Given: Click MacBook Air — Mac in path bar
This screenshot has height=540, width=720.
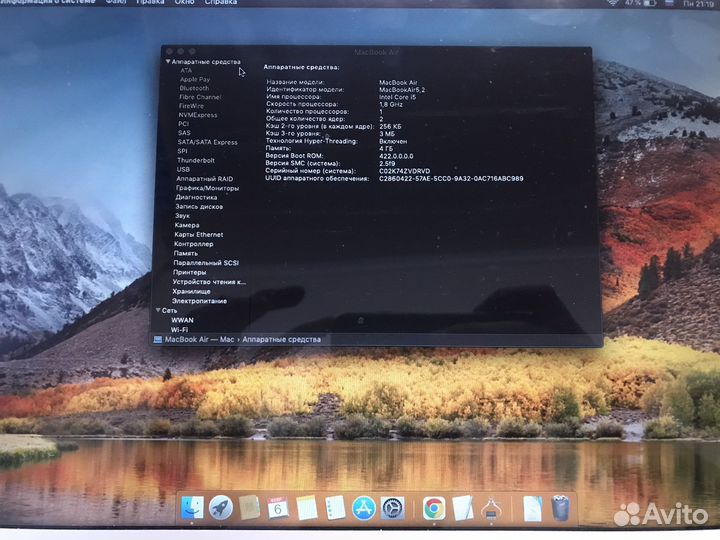Looking at the screenshot, I should pos(199,339).
